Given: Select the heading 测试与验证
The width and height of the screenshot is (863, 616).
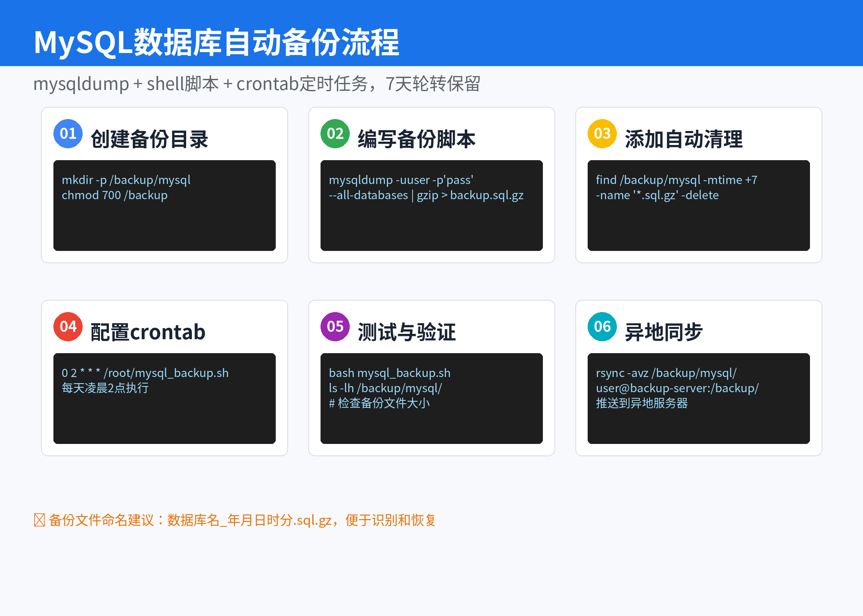Looking at the screenshot, I should tap(407, 332).
